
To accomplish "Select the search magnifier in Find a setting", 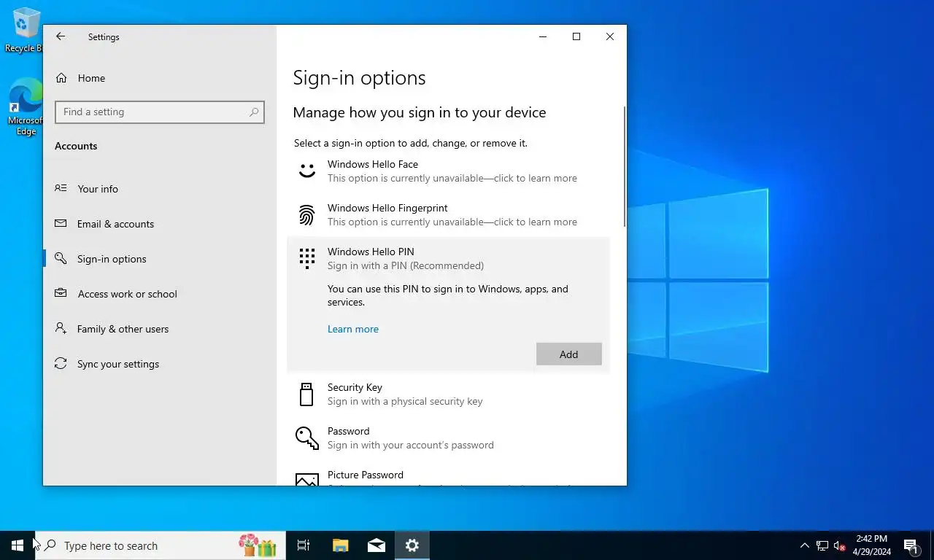I will (x=254, y=112).
